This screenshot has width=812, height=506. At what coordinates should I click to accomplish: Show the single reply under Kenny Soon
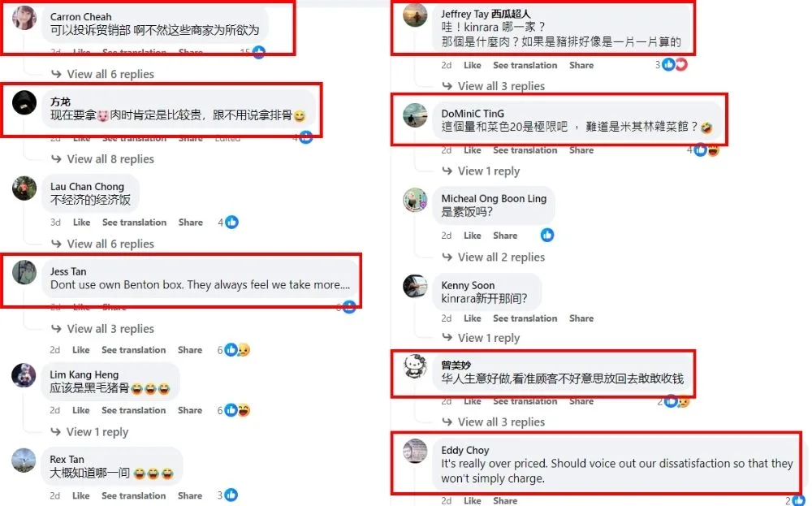(x=481, y=338)
